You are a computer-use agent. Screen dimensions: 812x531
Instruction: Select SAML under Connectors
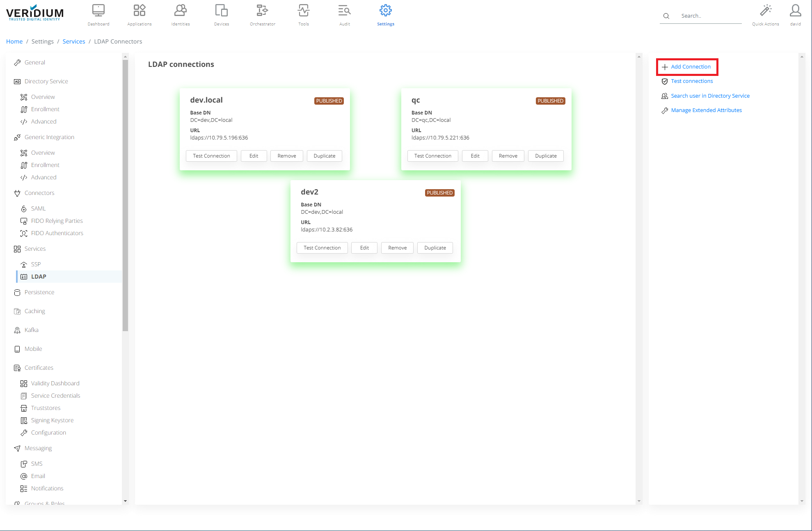coord(38,208)
